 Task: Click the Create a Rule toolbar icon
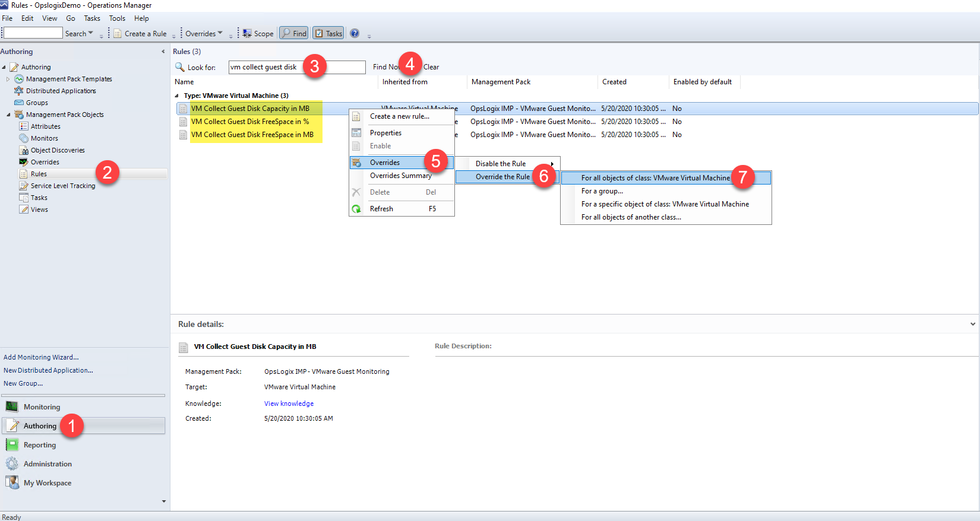coord(118,33)
